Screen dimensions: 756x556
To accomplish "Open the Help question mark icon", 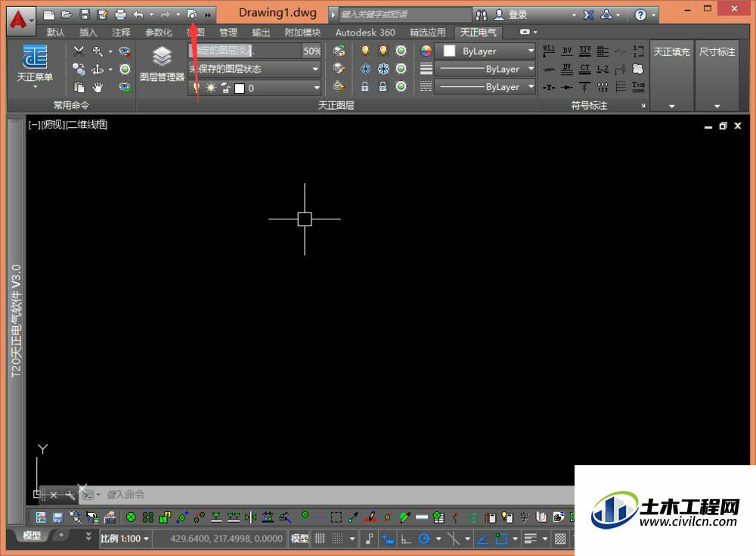I will pos(640,15).
